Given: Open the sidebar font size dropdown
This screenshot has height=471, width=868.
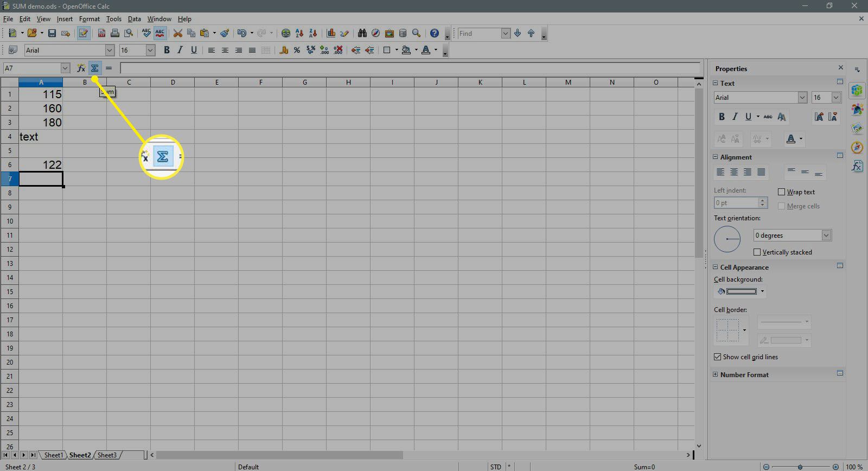Looking at the screenshot, I should 836,97.
